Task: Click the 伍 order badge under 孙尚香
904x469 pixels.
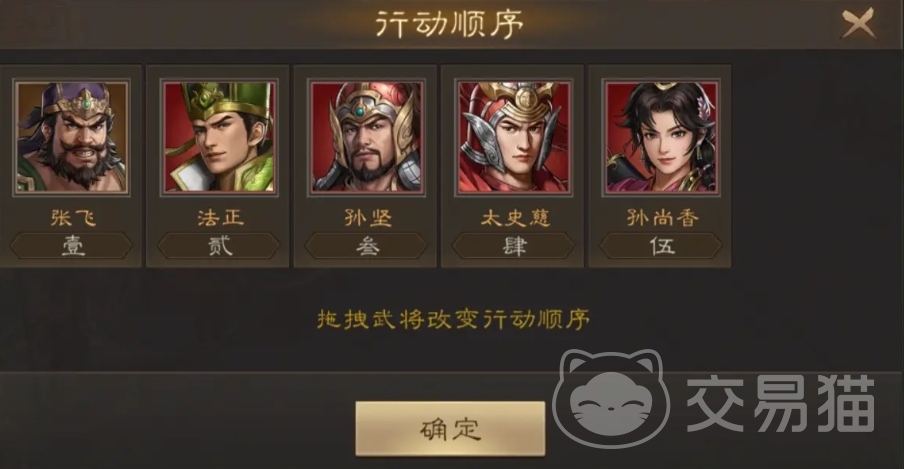Action: (661, 246)
